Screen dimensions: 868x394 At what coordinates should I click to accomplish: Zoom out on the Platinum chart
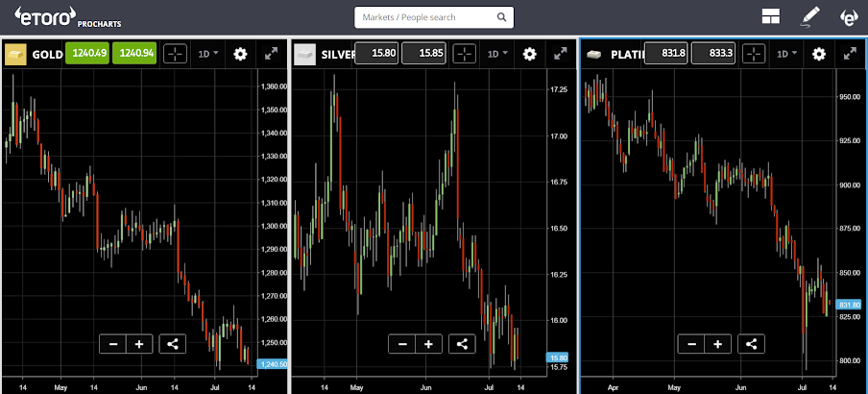tap(691, 344)
